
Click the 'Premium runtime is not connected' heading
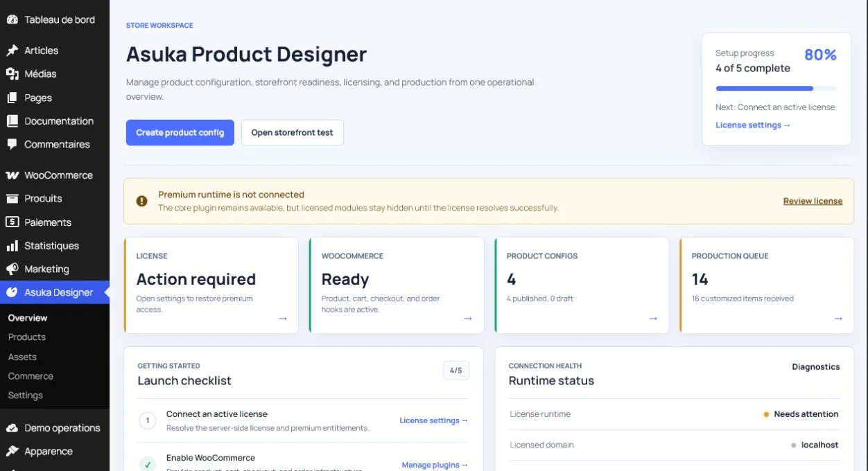click(231, 195)
